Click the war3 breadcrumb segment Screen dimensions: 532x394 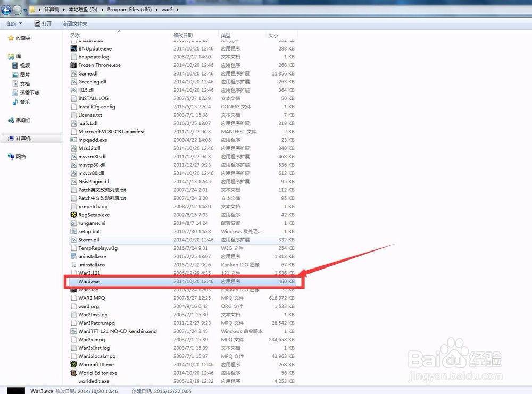pos(167,10)
